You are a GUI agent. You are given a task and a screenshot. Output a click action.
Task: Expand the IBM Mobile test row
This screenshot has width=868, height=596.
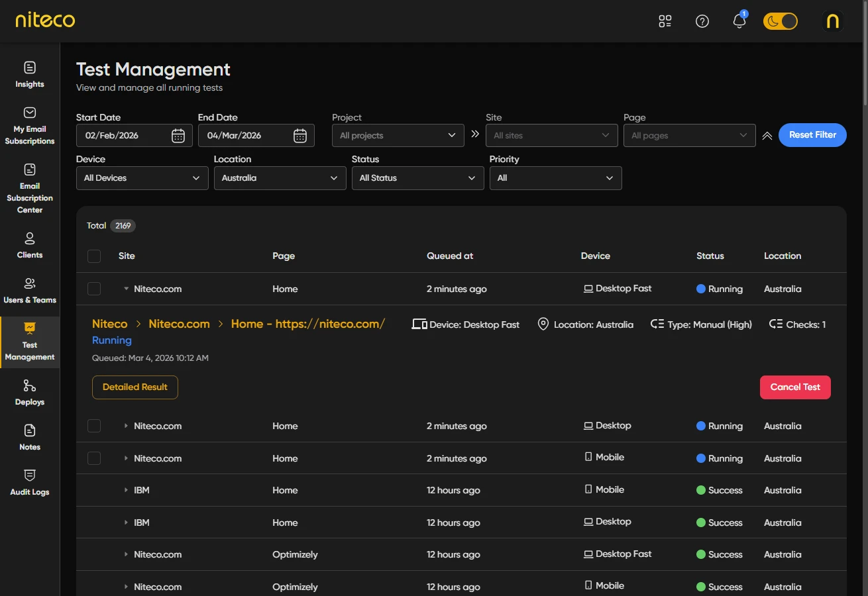(x=126, y=490)
